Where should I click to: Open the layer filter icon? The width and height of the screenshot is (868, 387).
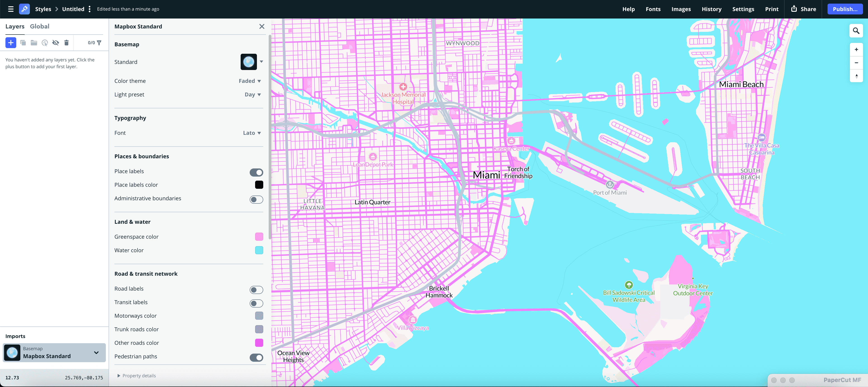99,43
